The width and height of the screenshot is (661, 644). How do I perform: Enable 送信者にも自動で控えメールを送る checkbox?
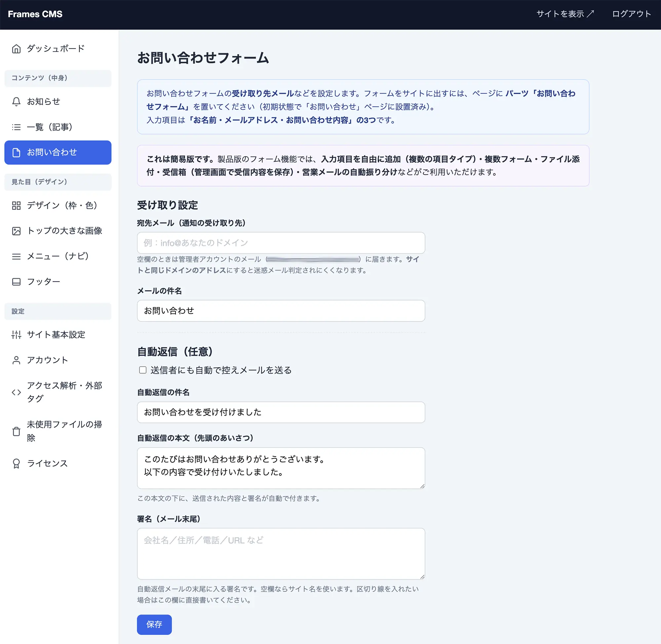tap(143, 370)
